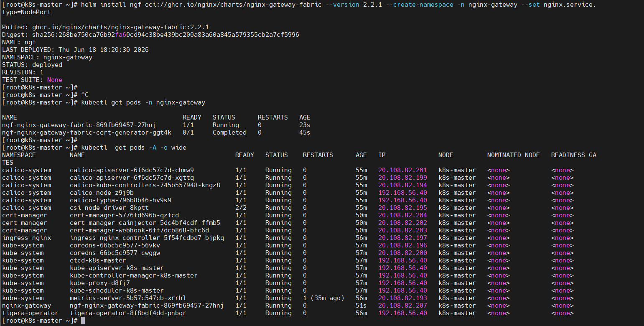Click the '^C' interrupt line
Image resolution: width=644 pixels, height=326 pixels.
click(85, 95)
